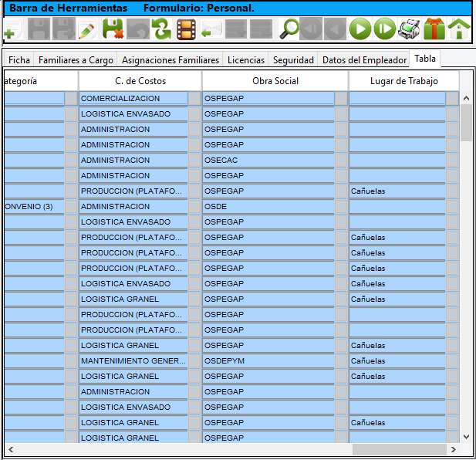
Task: Click the Obra Social column header
Action: click(x=275, y=81)
